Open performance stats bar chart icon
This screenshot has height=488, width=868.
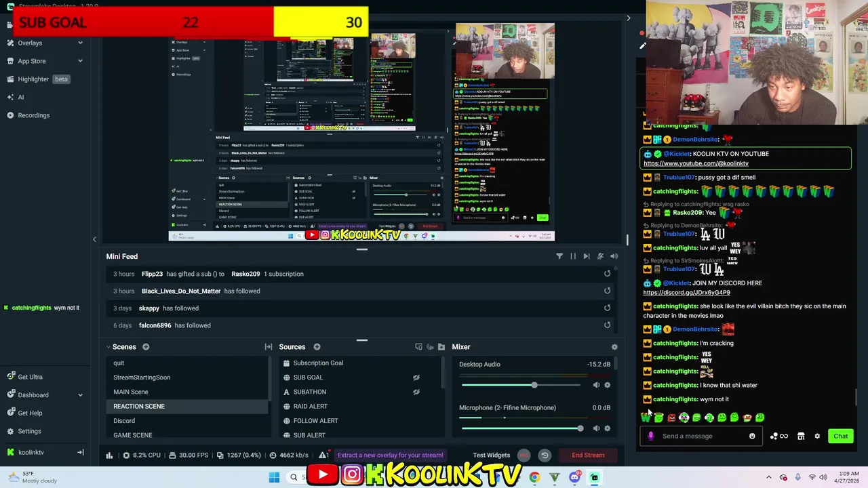point(109,455)
